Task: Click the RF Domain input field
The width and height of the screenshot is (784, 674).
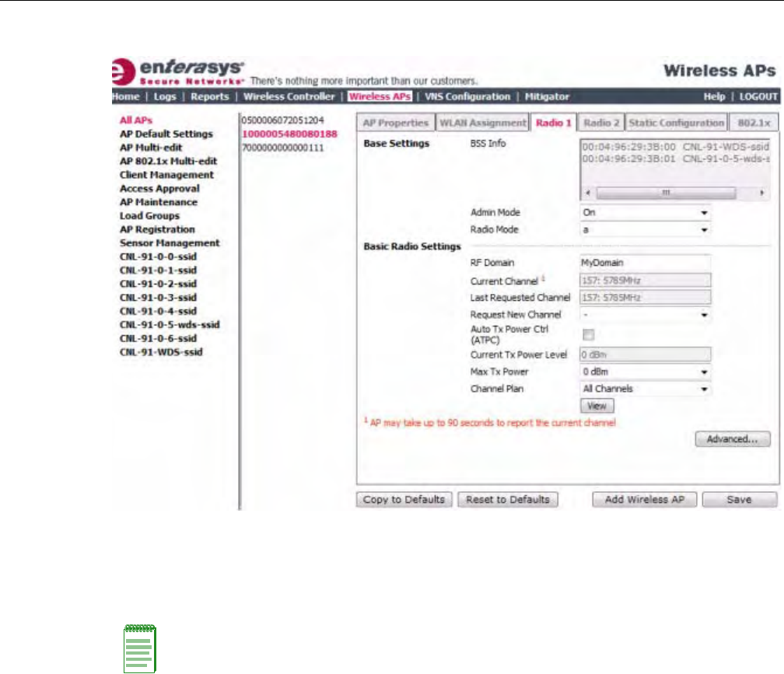Action: (x=645, y=263)
